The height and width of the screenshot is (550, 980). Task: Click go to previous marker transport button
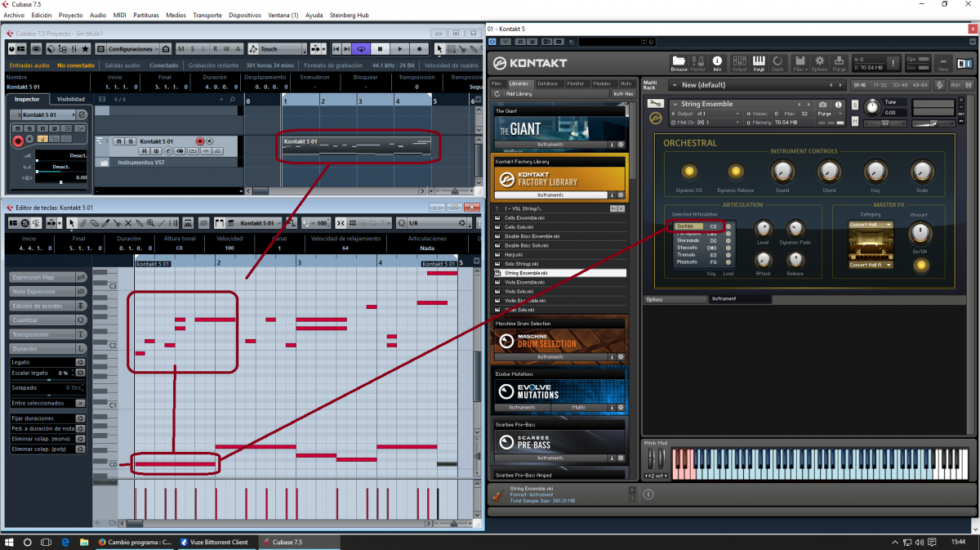point(336,49)
